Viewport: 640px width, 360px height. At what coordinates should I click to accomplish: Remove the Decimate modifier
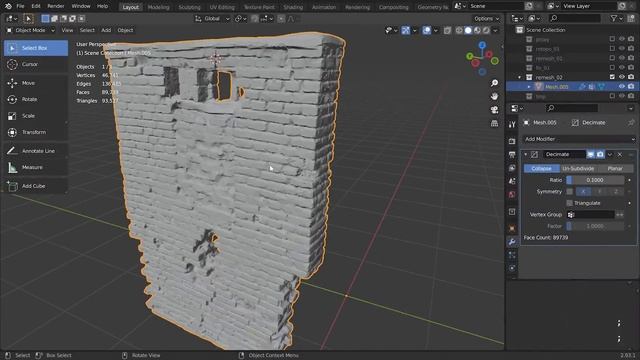(x=620, y=154)
